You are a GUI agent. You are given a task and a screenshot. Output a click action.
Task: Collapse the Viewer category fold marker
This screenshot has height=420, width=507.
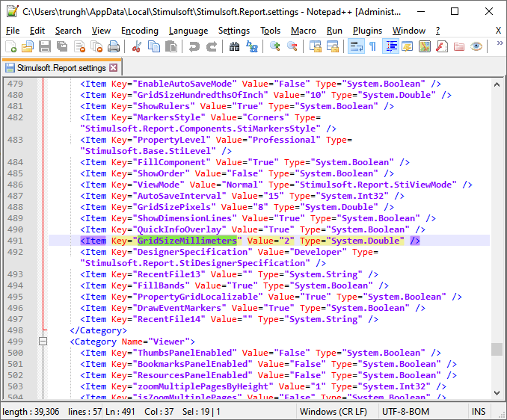coord(43,342)
